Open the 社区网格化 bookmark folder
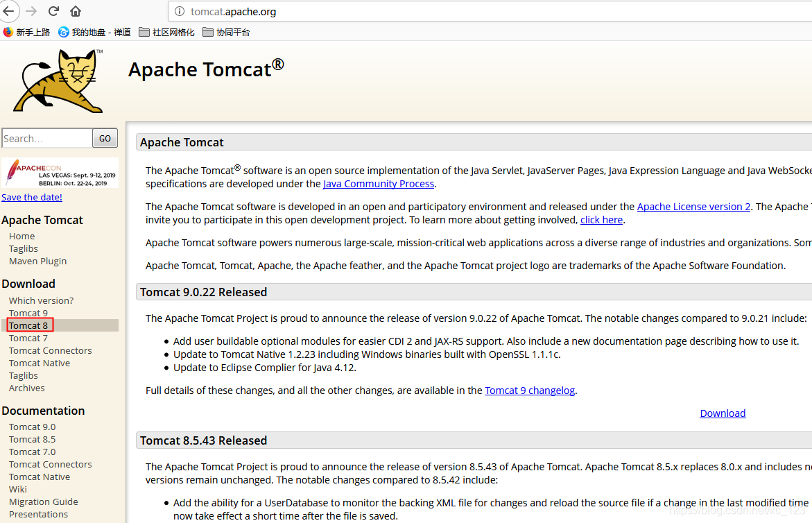 (166, 32)
